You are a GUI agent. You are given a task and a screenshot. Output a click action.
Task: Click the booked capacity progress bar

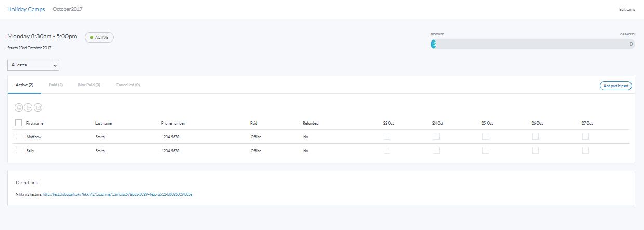[x=533, y=44]
